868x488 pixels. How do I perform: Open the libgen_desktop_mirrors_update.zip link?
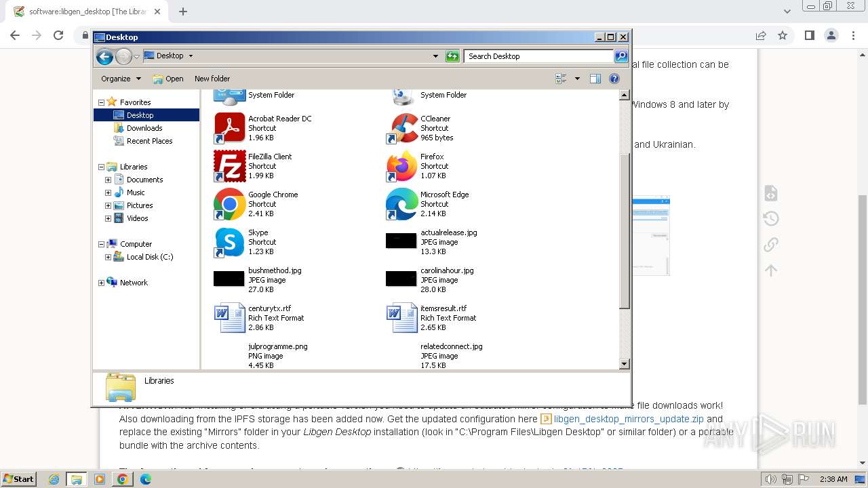[629, 419]
